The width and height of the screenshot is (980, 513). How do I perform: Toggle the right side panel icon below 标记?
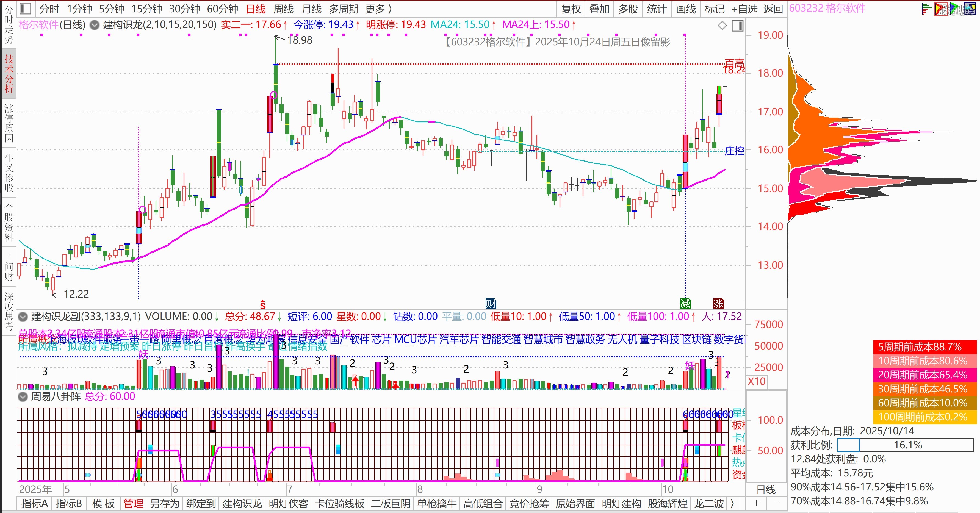pyautogui.click(x=738, y=26)
